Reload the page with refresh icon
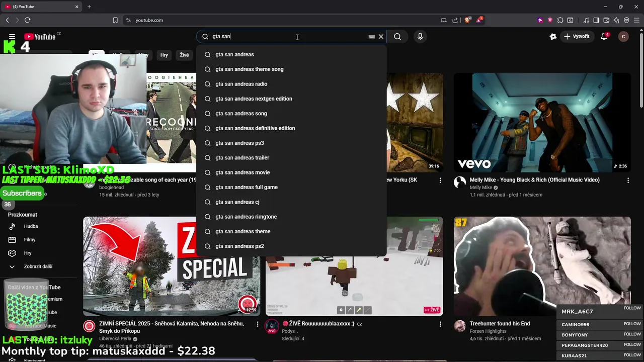The height and width of the screenshot is (362, 644). (27, 20)
